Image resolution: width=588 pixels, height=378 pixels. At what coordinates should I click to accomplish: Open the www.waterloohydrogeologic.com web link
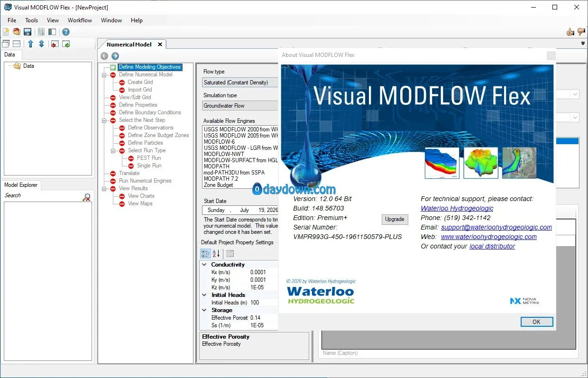pos(489,237)
